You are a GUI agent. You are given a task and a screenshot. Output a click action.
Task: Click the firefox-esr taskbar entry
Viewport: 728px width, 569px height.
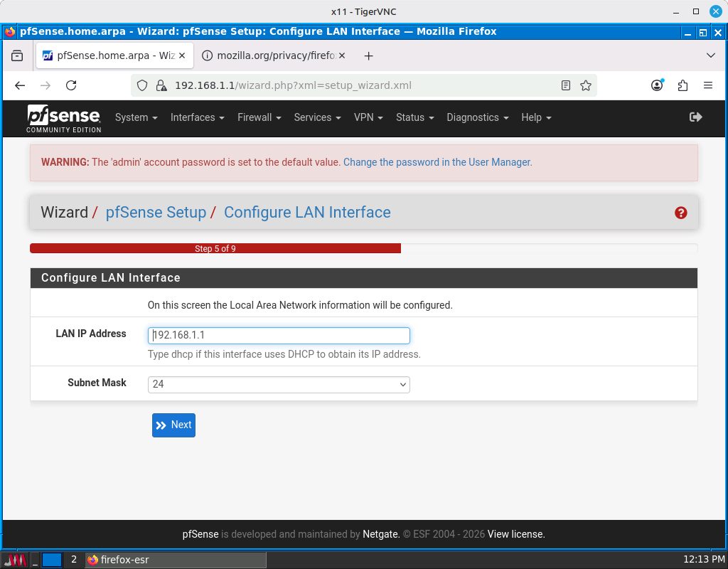coord(175,560)
